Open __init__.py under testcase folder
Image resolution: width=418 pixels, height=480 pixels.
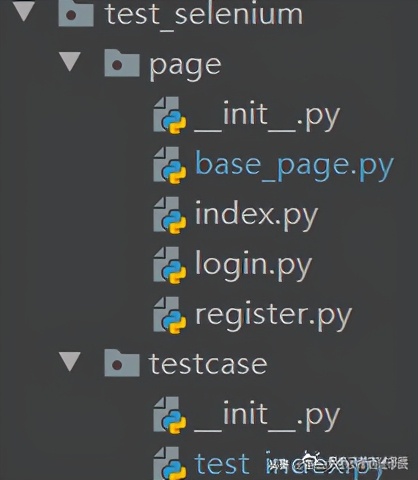(267, 417)
